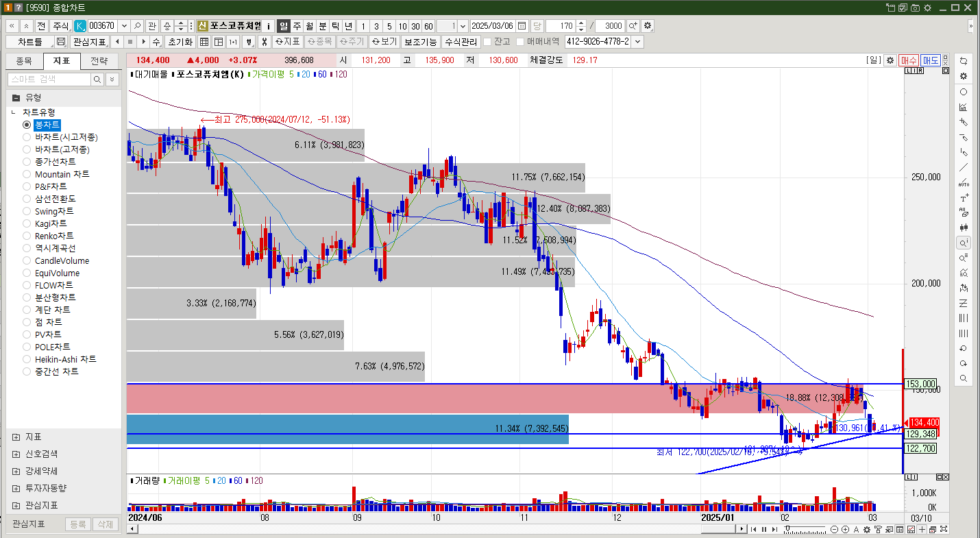
Task: Click the search magnifier at right toolbar bottom
Action: point(964,378)
